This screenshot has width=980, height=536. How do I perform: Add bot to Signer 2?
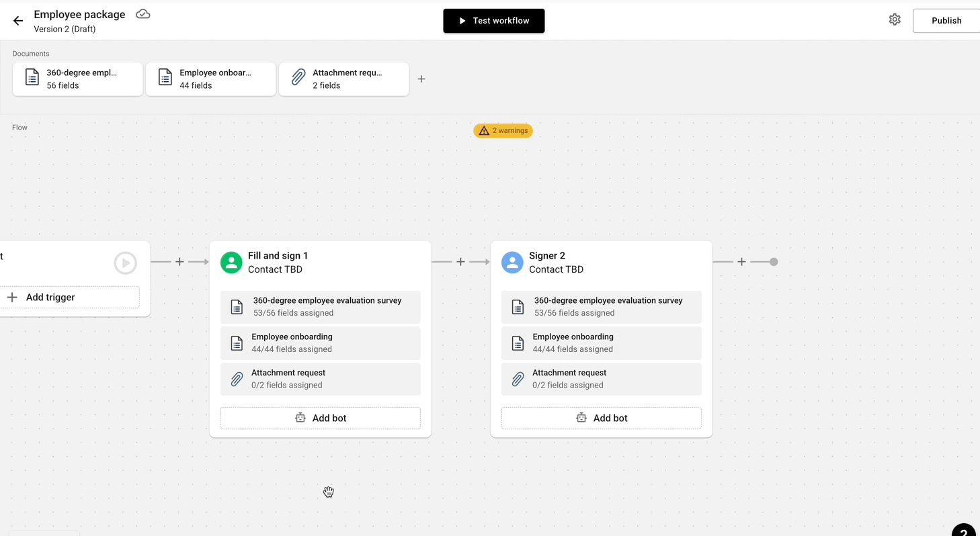[602, 418]
